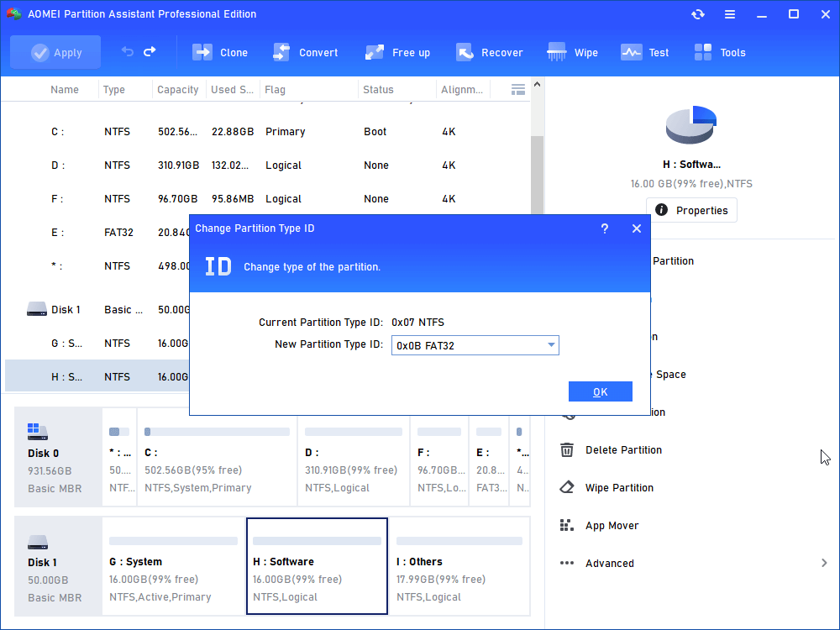Open the Wipe toolbar menu
Screen dimensions: 840x630
572,52
